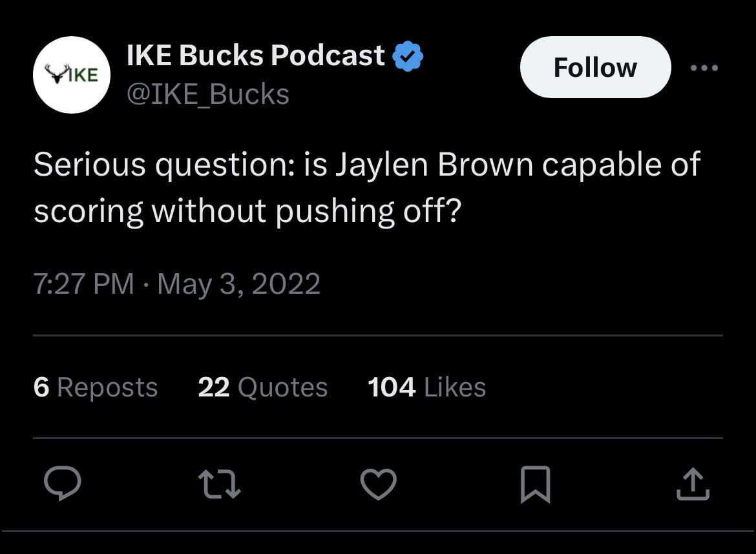Reply to the tweet via speech bubble icon
Viewport: 756px width, 554px height.
click(x=62, y=484)
